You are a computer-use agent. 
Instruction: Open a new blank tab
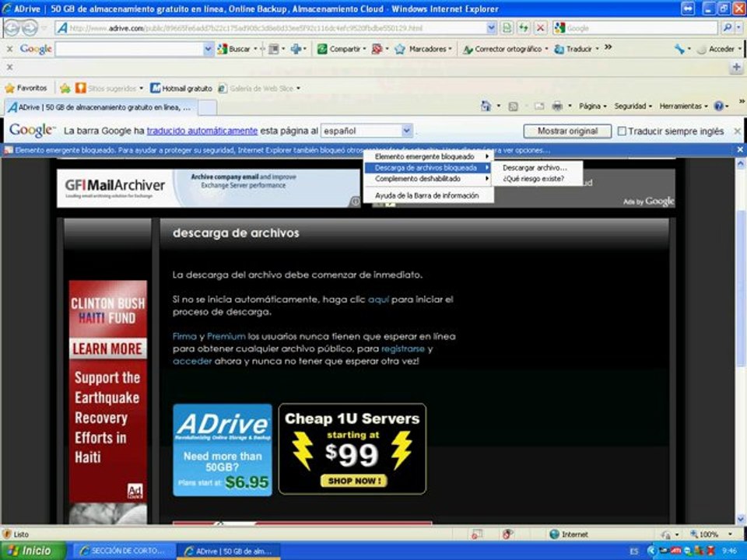207,107
